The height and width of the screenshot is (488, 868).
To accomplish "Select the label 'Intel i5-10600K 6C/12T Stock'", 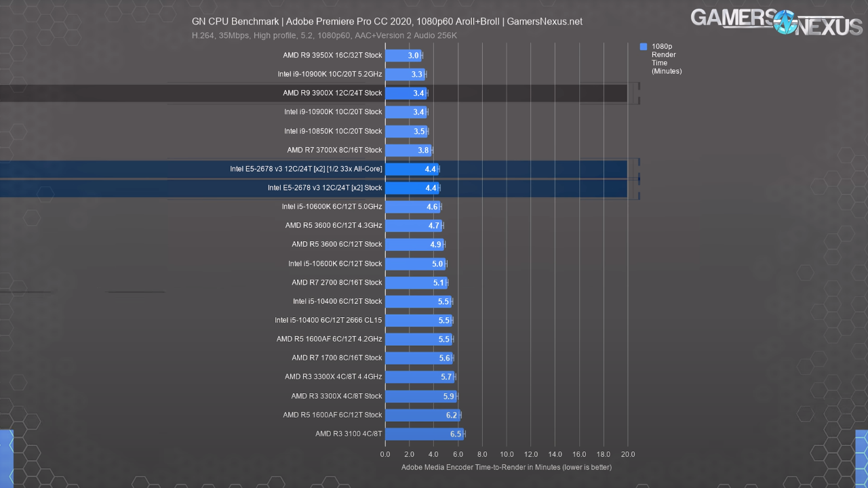I will point(335,264).
